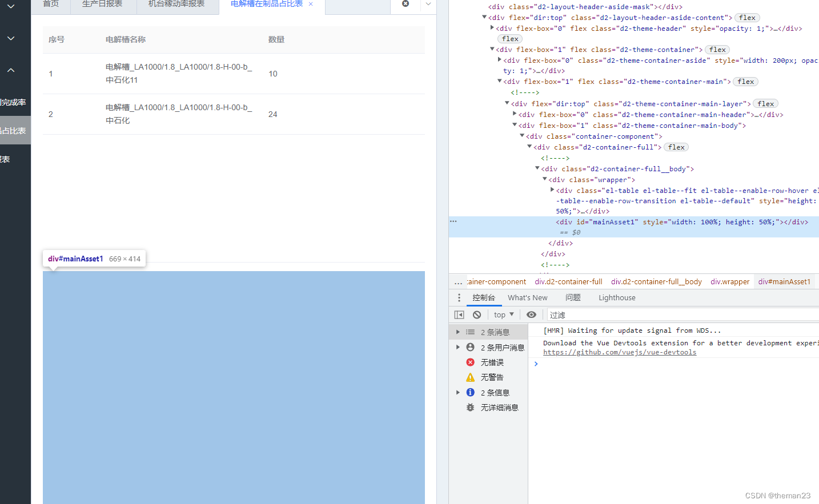819x504 pixels.
Task: Collapse the d2-theme-container-main node
Action: pos(500,81)
